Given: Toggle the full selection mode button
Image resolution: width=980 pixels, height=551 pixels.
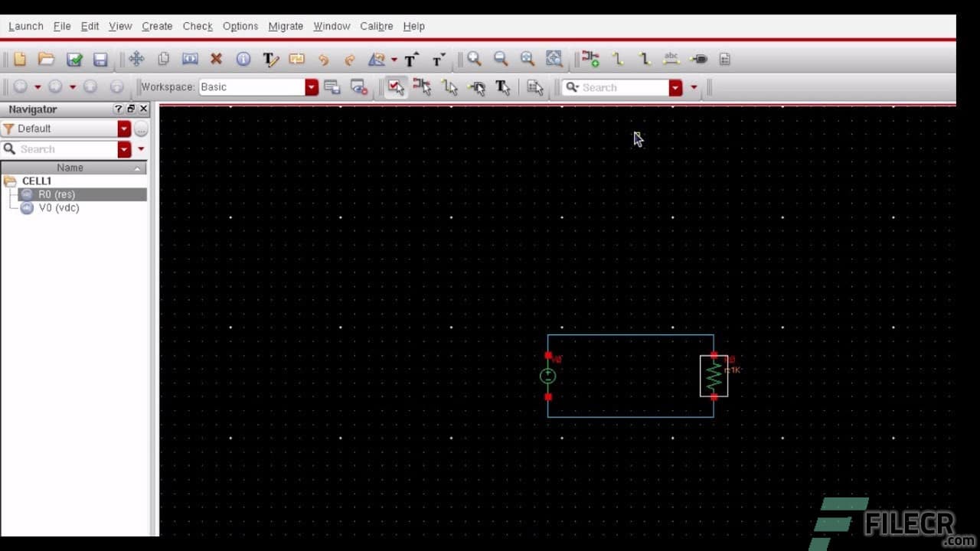Looking at the screenshot, I should tap(396, 86).
